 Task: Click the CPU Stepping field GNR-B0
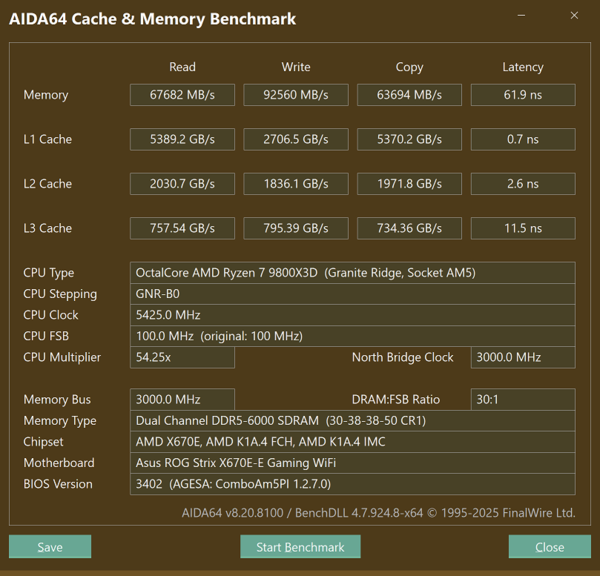(353, 294)
